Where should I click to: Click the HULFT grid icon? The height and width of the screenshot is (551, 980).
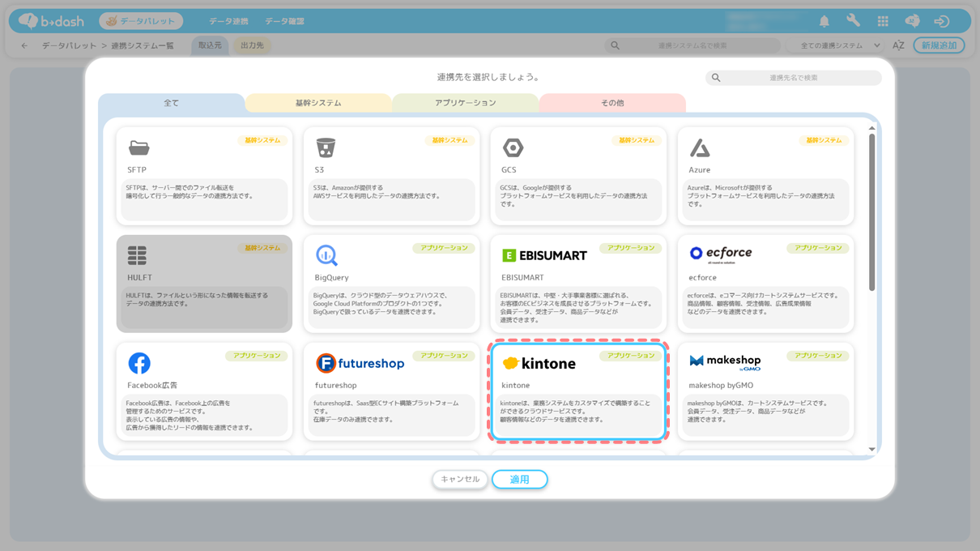click(137, 256)
